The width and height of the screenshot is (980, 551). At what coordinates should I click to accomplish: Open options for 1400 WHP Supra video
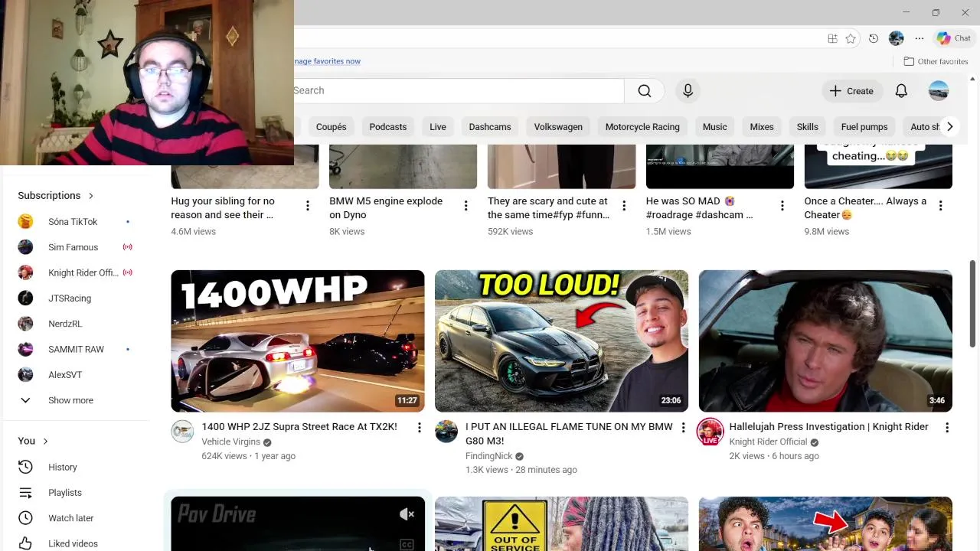pos(419,428)
